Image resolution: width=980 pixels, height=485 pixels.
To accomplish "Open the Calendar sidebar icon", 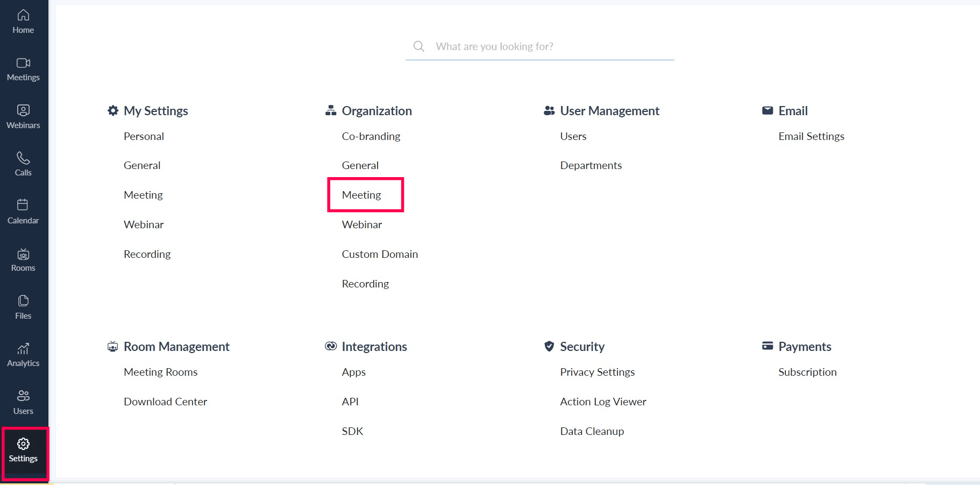I will pyautogui.click(x=23, y=212).
